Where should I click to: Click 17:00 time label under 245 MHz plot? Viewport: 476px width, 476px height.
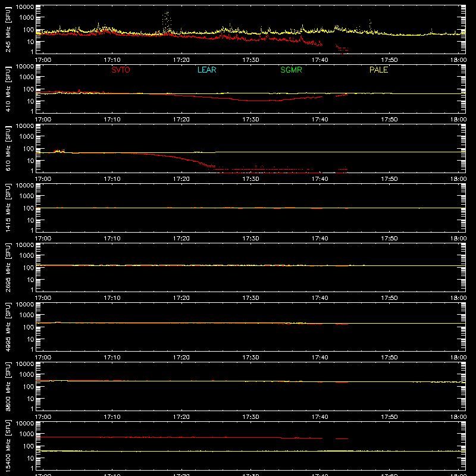point(43,60)
